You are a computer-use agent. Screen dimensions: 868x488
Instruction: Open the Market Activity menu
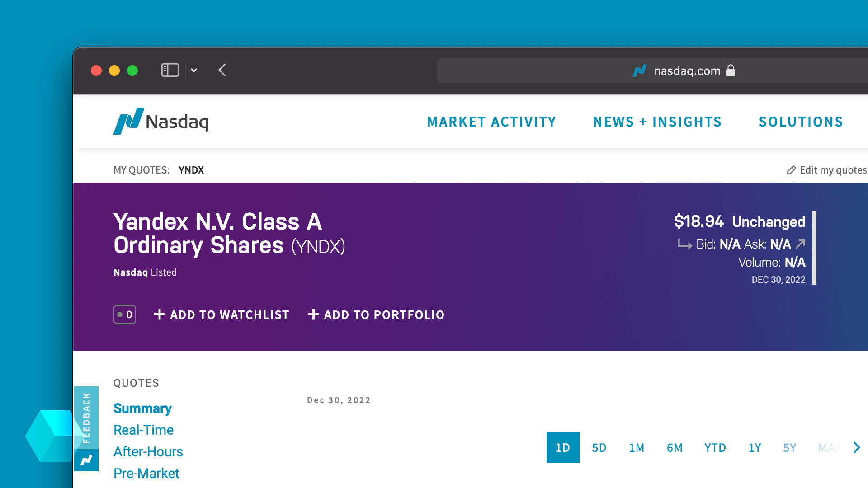pyautogui.click(x=491, y=122)
